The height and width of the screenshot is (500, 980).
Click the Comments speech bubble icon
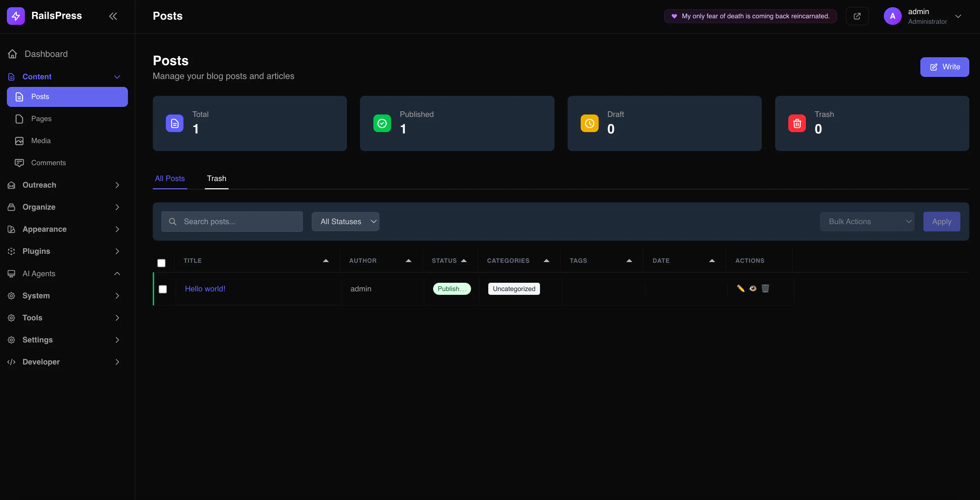click(x=19, y=163)
